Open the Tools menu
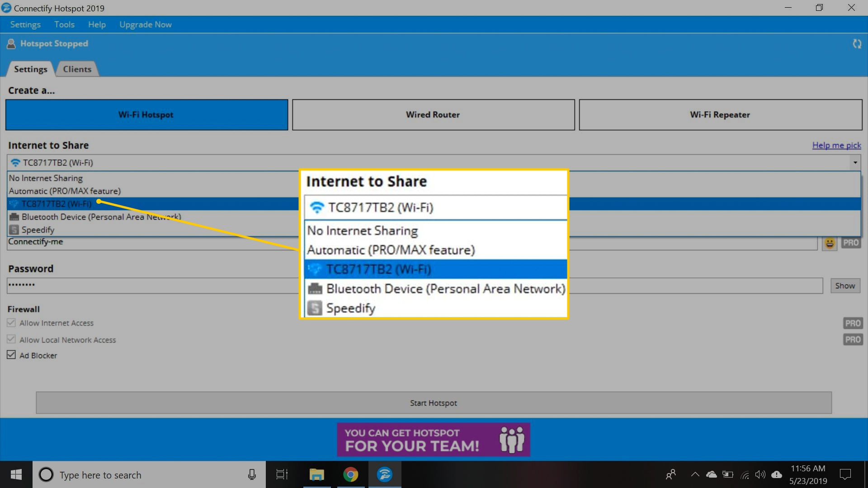This screenshot has height=488, width=868. tap(64, 24)
